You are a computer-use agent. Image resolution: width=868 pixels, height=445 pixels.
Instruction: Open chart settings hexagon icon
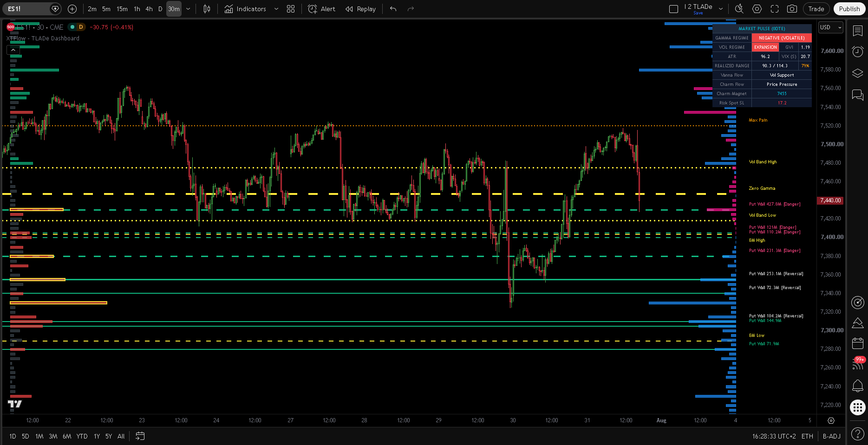point(757,9)
